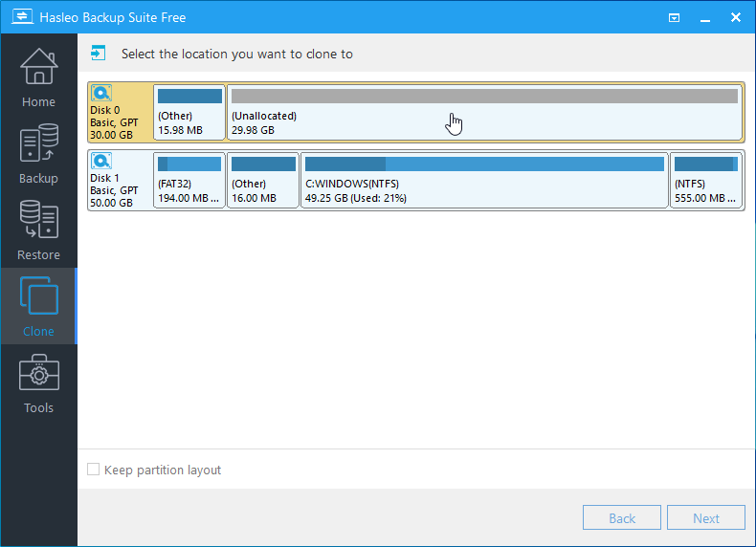756x547 pixels.
Task: Click the '50.00 GB' disk size text
Action: pyautogui.click(x=111, y=204)
